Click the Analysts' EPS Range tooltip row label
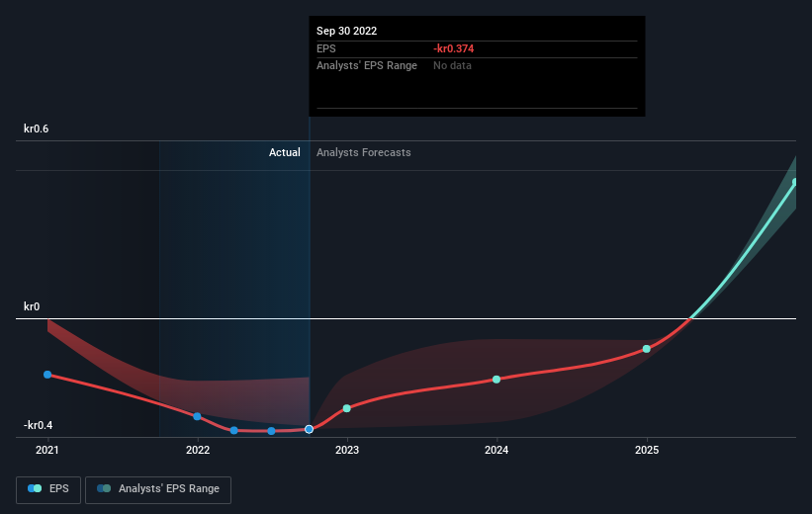The width and height of the screenshot is (812, 514). pos(367,66)
